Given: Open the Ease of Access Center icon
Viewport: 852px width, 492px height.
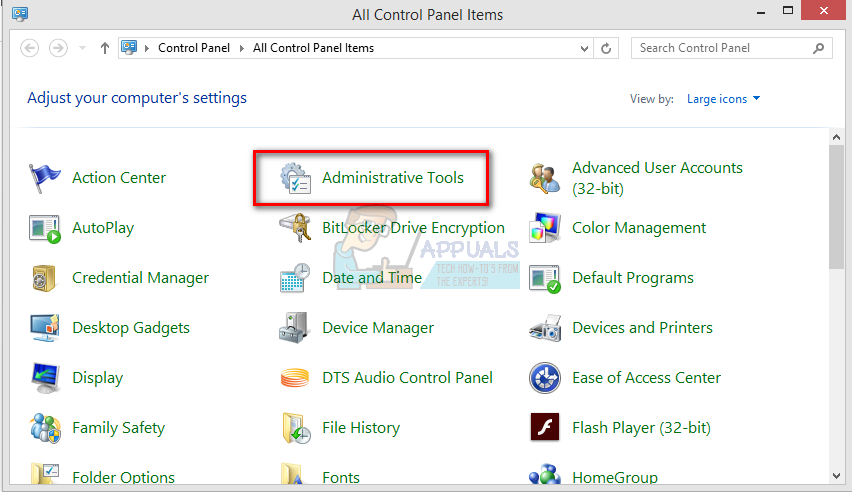Looking at the screenshot, I should tap(544, 378).
